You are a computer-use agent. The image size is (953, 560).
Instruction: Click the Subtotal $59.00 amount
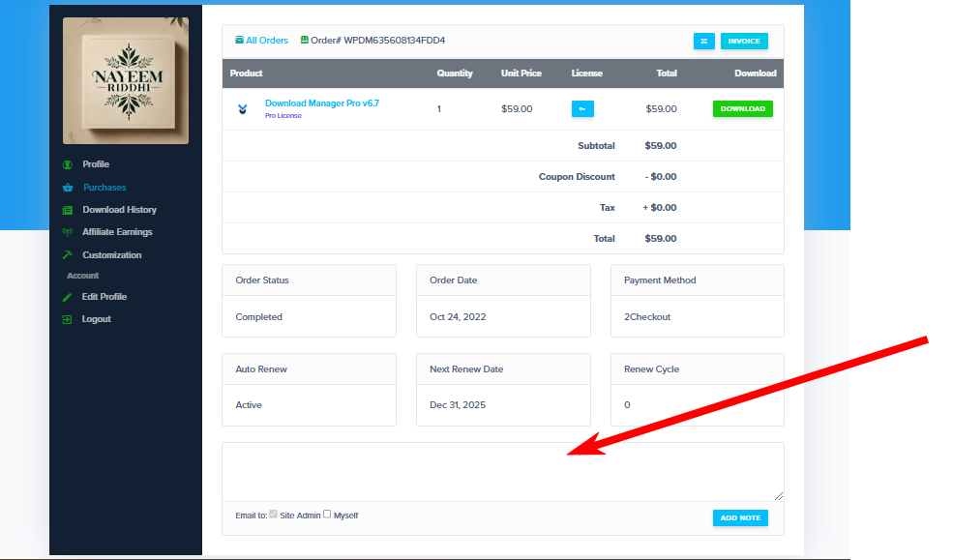tap(661, 146)
